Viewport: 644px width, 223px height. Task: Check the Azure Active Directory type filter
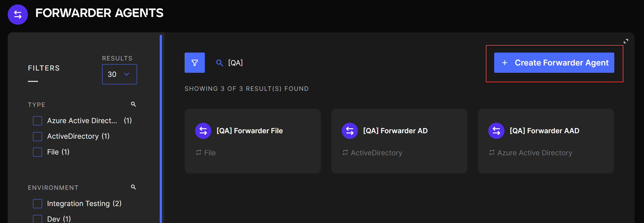tap(37, 121)
